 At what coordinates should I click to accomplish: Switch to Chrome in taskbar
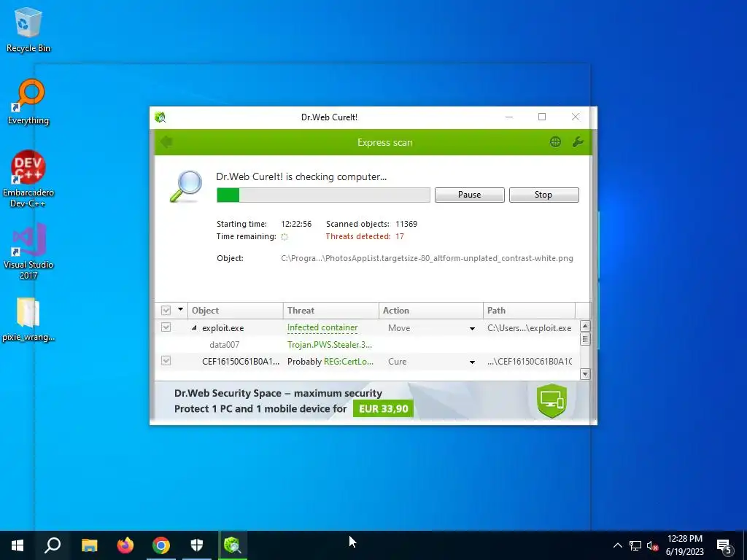coord(161,545)
